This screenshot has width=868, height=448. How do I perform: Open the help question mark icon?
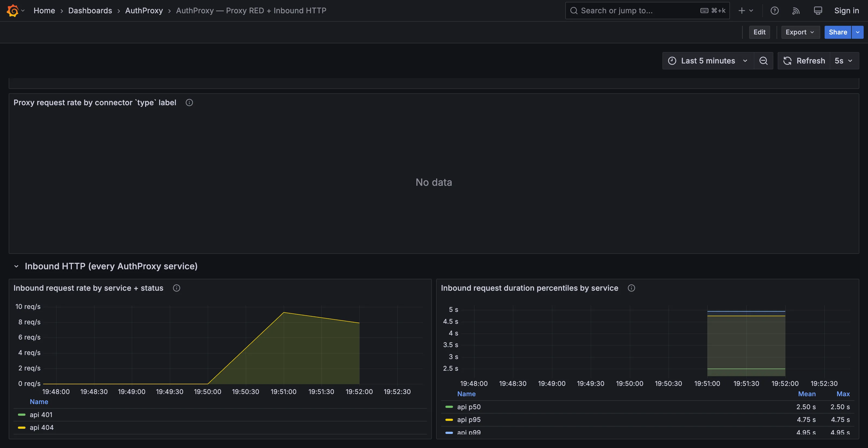click(x=774, y=11)
